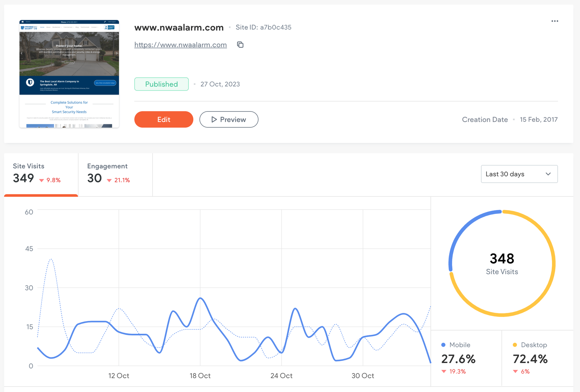Click the green Published status badge

(x=161, y=84)
